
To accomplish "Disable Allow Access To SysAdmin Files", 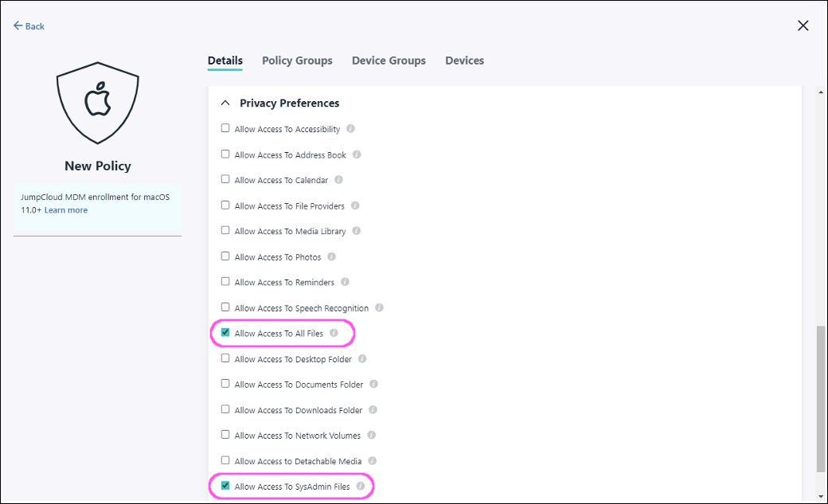I will click(x=225, y=486).
